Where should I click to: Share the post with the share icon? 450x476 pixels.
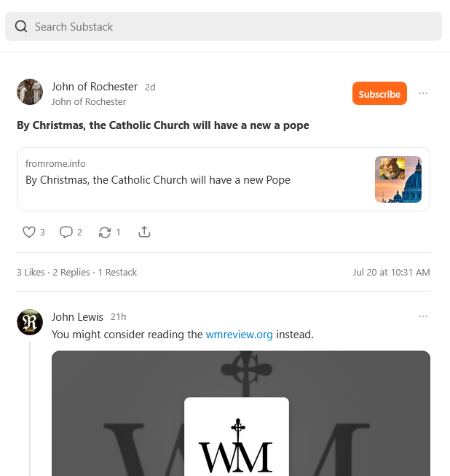click(144, 232)
